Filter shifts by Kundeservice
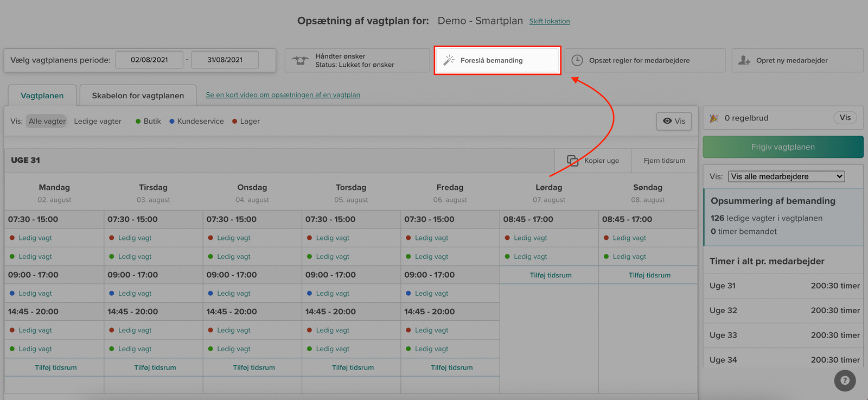868x400 pixels. [x=200, y=121]
